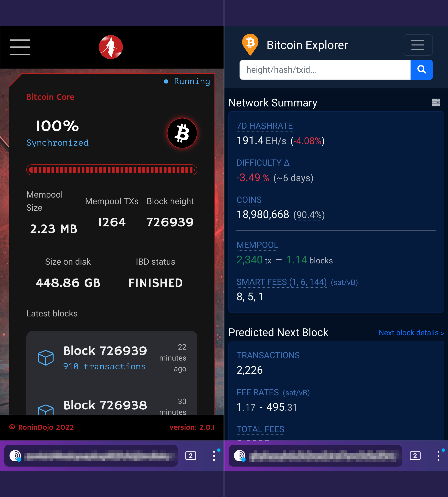
Task: Click the red sync progress bar
Action: point(112,170)
